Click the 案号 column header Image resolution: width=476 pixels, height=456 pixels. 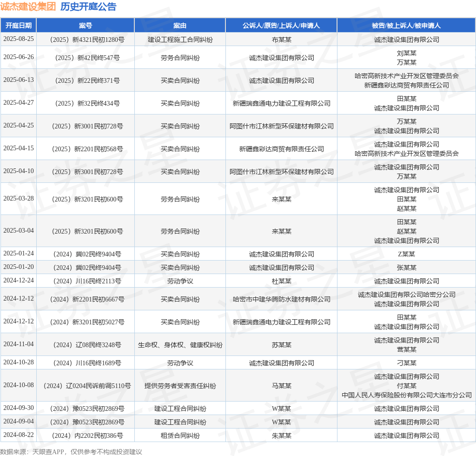point(86,26)
